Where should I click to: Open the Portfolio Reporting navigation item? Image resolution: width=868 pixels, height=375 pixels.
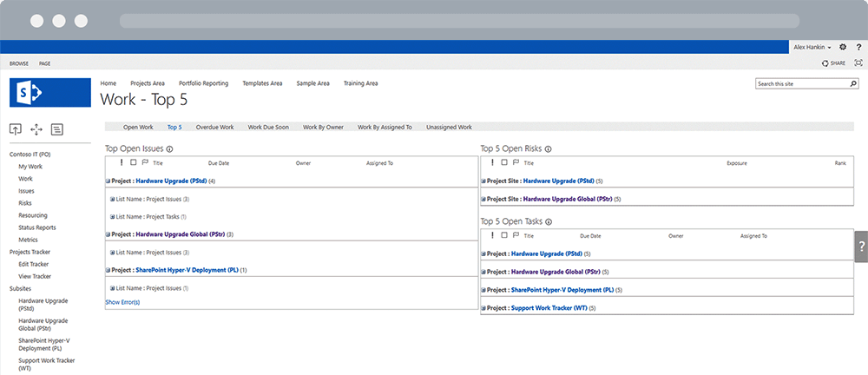203,83
